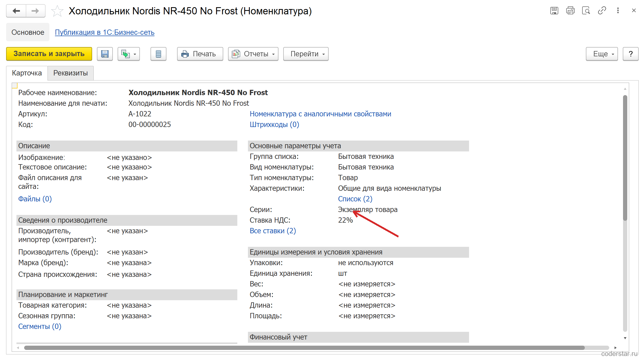The width and height of the screenshot is (644, 360).
Task: Click the Объем value <не измеряется>
Action: click(367, 295)
